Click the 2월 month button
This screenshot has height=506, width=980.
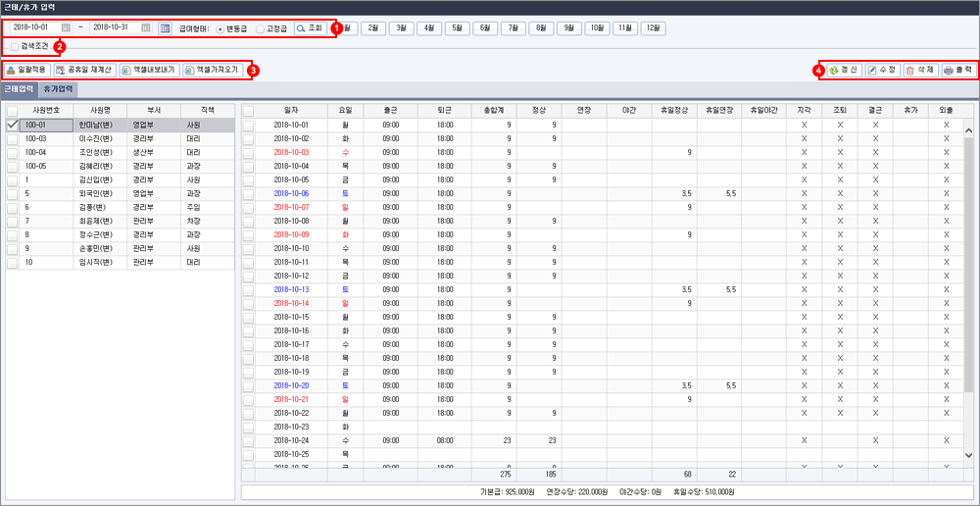(x=372, y=28)
